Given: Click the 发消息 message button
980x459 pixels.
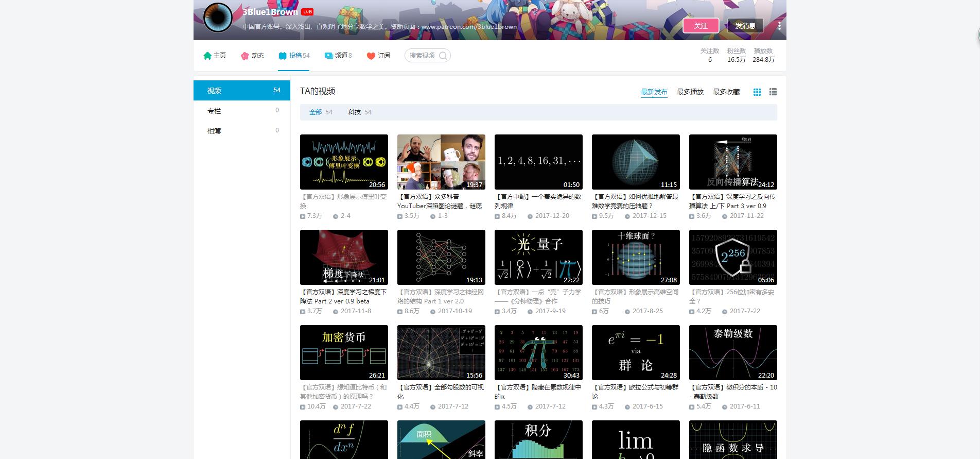Looking at the screenshot, I should (745, 26).
